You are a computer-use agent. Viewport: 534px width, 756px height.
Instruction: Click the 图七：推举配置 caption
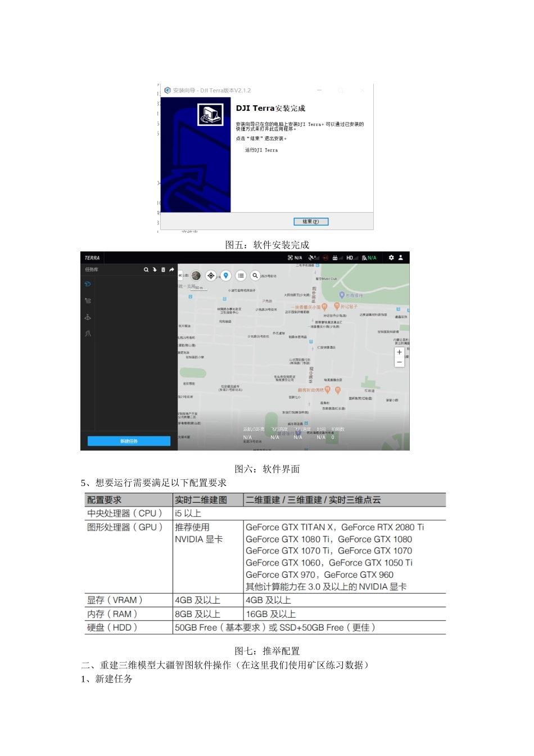pyautogui.click(x=267, y=651)
